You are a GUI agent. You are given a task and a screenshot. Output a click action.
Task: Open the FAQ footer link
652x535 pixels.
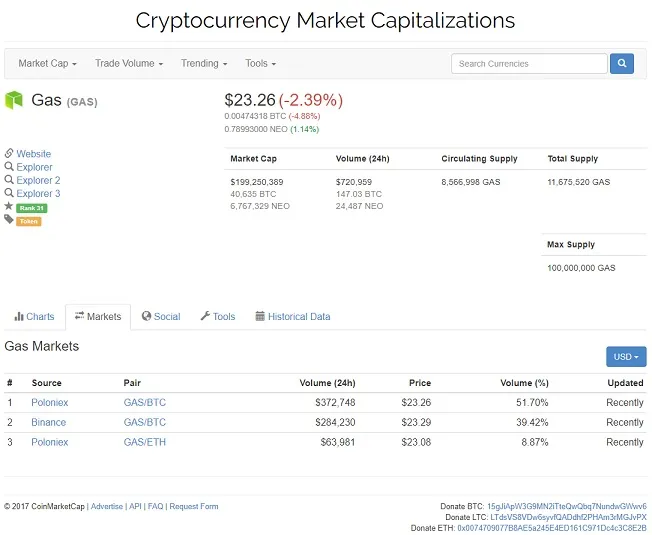[x=156, y=506]
